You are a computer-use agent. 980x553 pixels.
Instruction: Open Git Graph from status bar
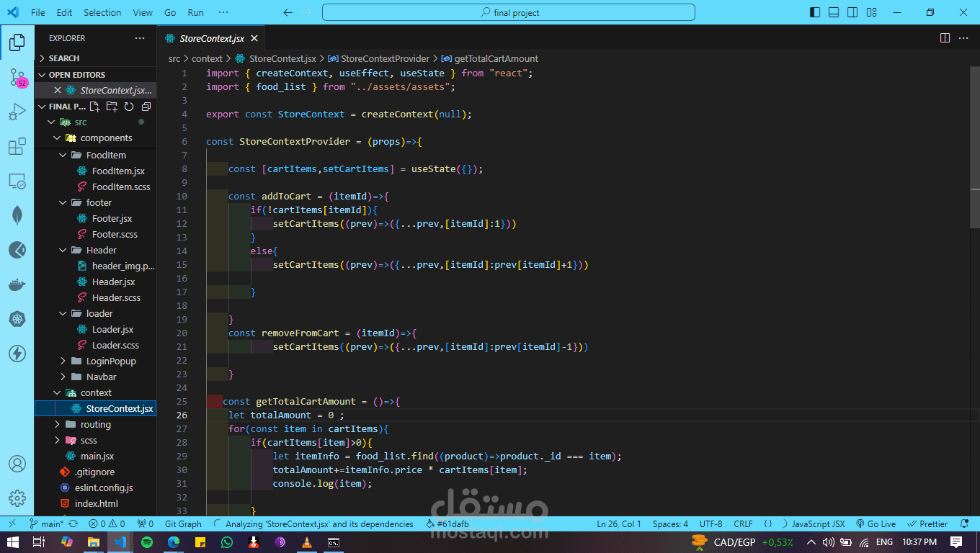(x=183, y=524)
